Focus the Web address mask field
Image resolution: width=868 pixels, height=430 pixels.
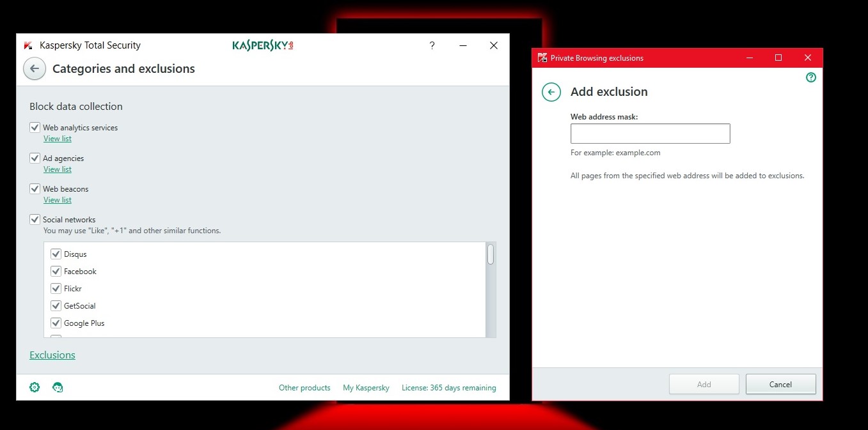point(651,134)
